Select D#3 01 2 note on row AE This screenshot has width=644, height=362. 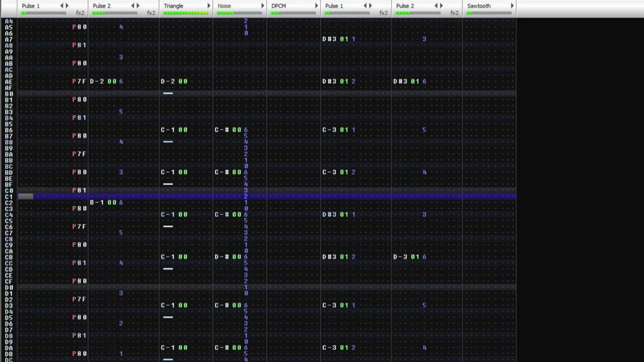tap(339, 81)
